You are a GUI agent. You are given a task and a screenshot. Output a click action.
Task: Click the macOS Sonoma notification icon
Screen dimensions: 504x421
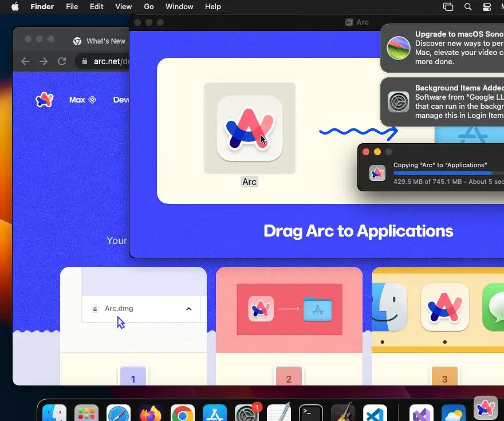click(398, 48)
